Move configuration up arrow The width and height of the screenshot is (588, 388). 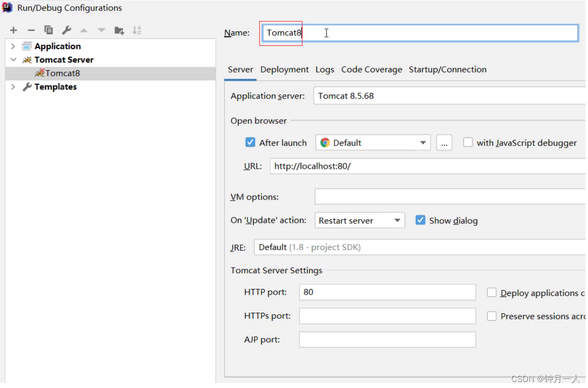[x=84, y=30]
